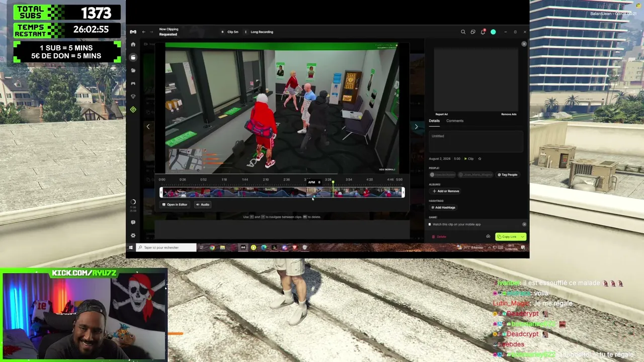Dismiss the mobile app banner
The image size is (644, 362).
tap(524, 224)
